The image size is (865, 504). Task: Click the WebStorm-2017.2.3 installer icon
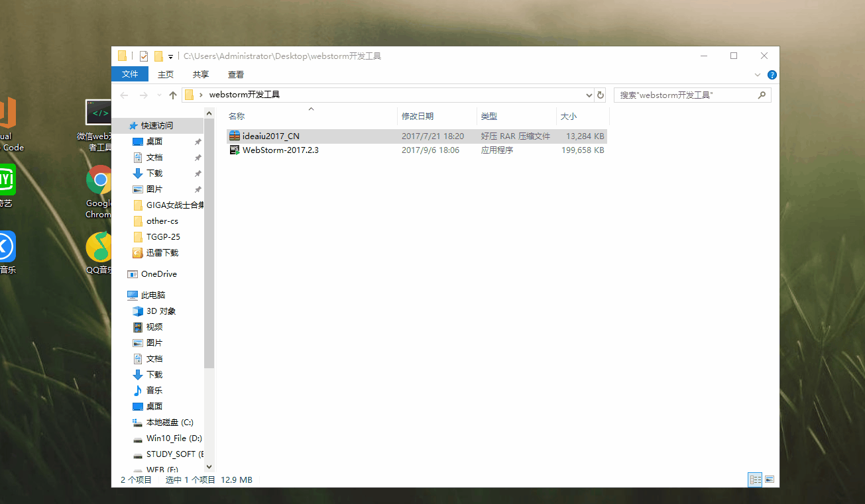coord(235,150)
